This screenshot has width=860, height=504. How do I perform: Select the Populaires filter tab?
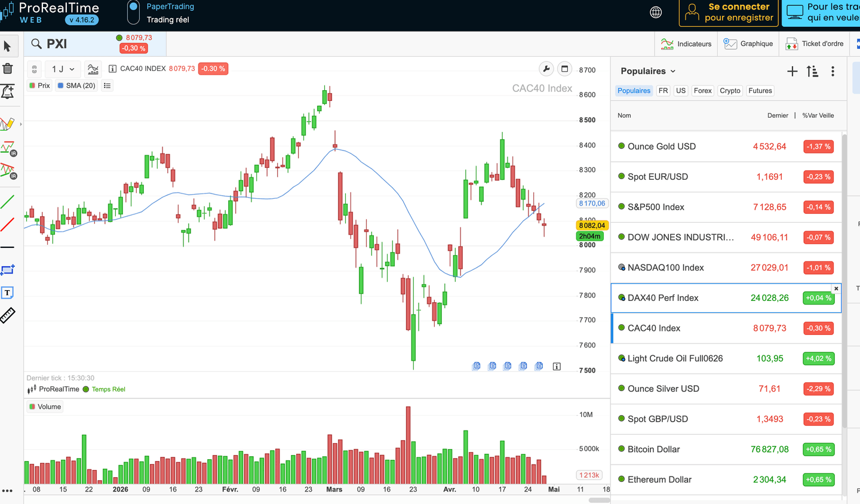[x=634, y=91]
